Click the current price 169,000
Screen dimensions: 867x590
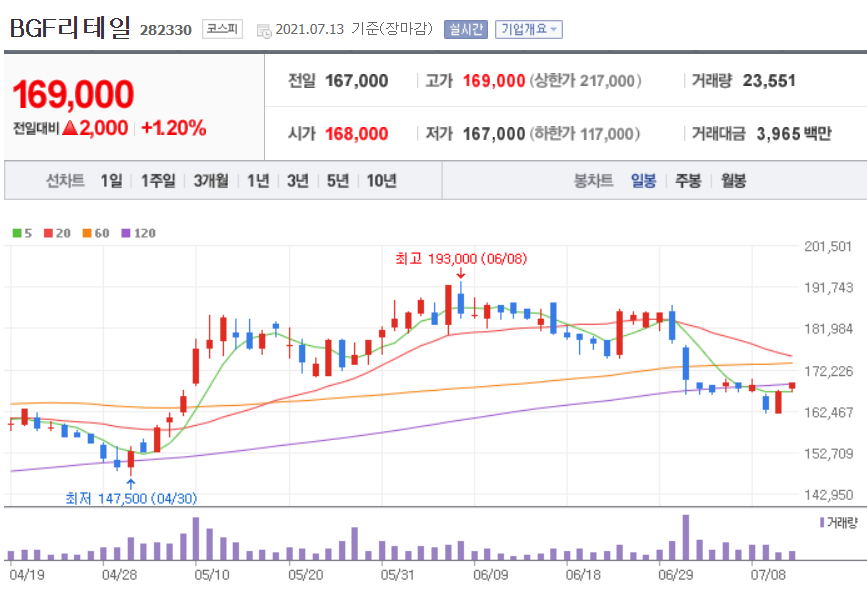[73, 94]
